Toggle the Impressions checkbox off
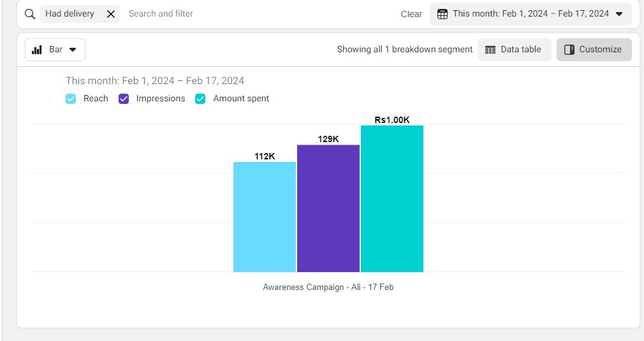644x341 pixels. coord(124,99)
